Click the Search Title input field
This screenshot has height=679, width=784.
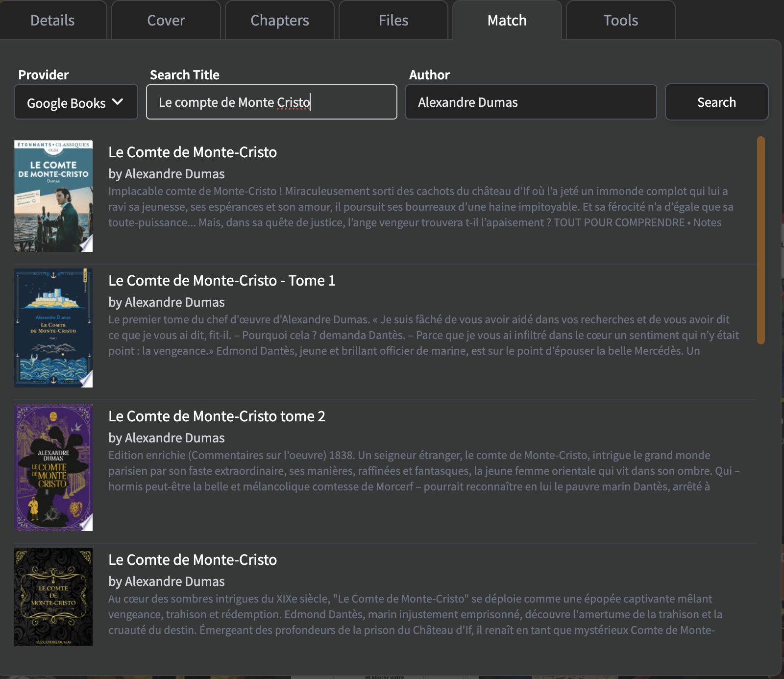pos(271,102)
